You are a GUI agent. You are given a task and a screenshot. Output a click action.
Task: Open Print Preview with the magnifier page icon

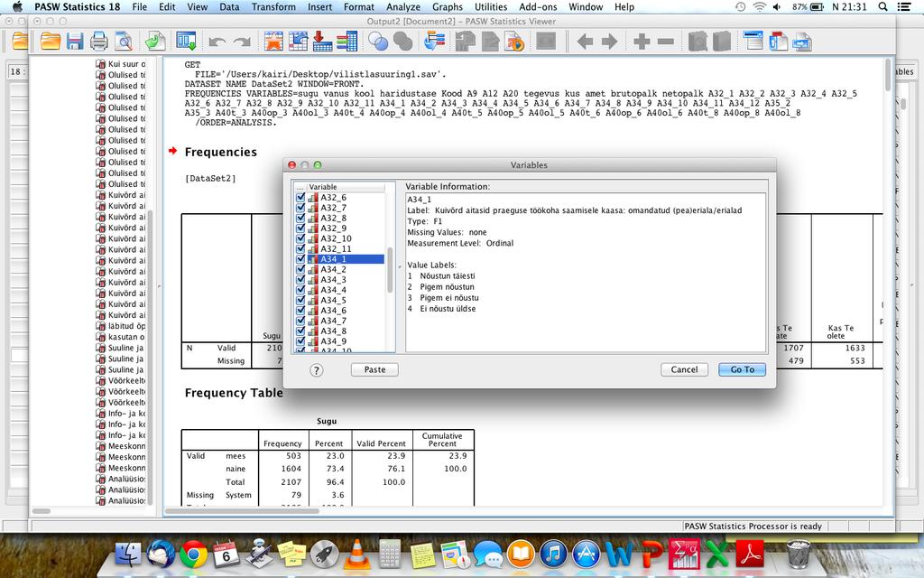point(124,42)
